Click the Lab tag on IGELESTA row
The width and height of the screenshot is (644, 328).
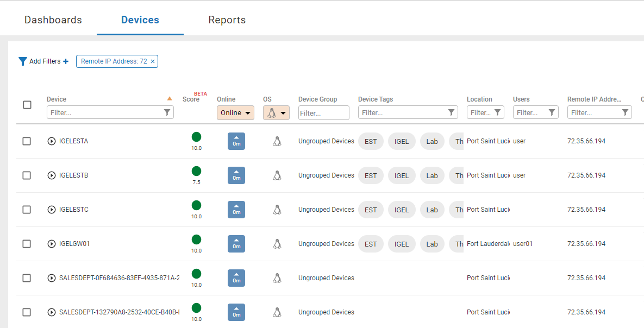pos(432,141)
